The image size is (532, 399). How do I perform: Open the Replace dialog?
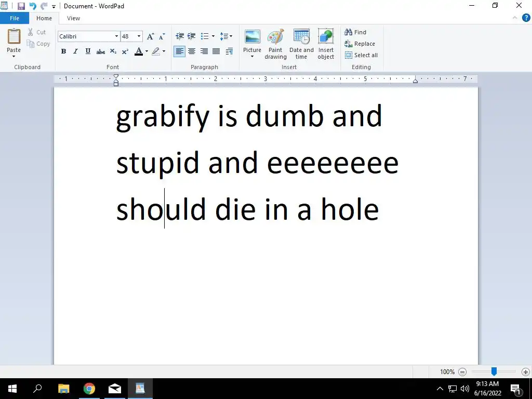click(x=360, y=44)
